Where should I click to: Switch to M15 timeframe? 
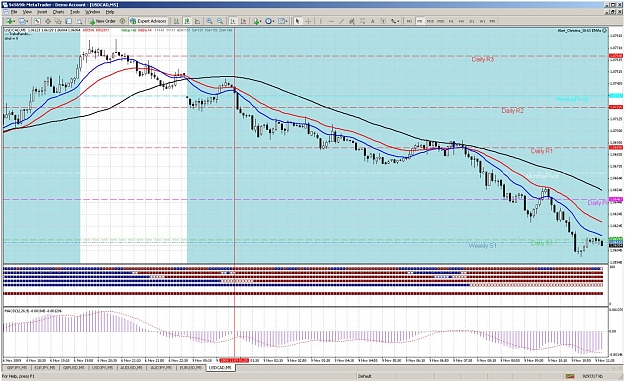click(430, 21)
